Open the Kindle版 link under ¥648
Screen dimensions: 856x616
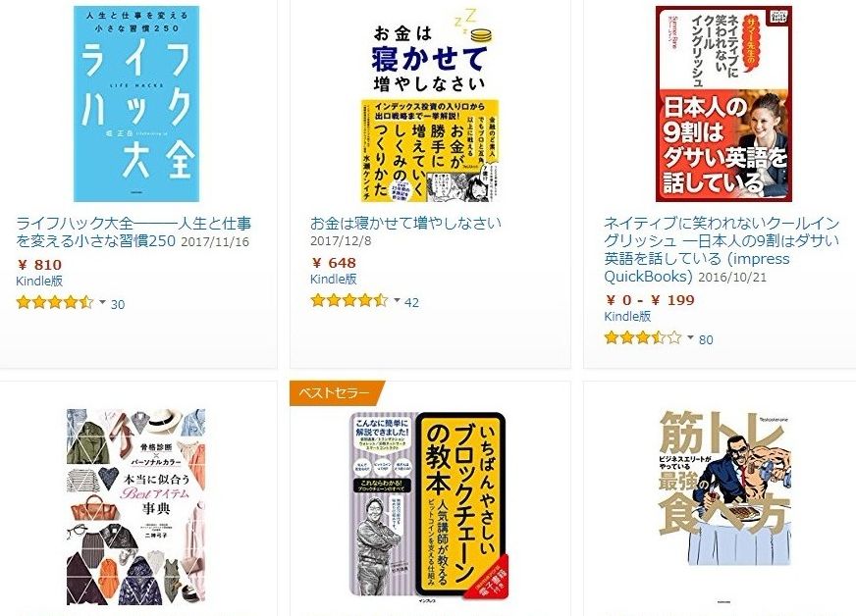point(333,279)
